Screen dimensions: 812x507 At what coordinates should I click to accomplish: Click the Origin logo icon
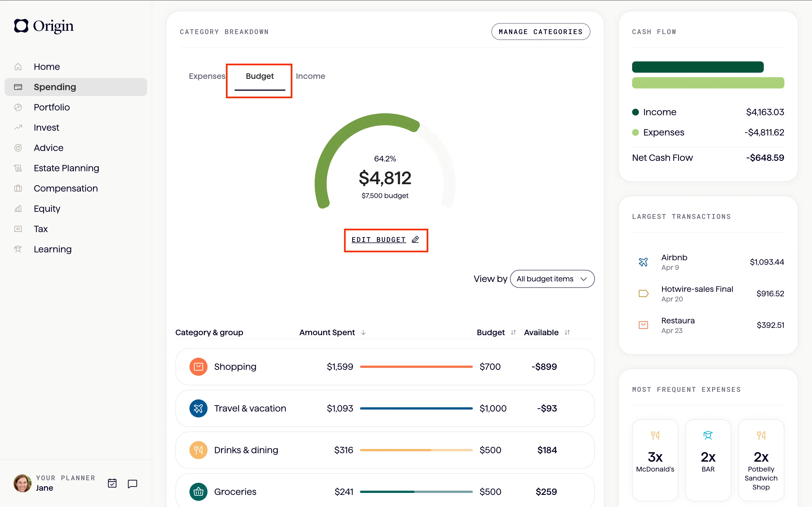[x=21, y=26]
